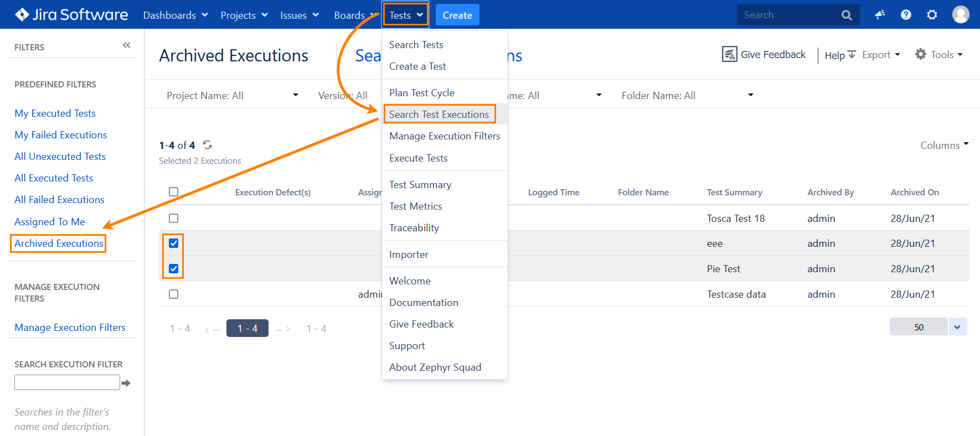Click the refresh icon beside 1-4 of 4
The width and height of the screenshot is (980, 436).
coord(208,145)
